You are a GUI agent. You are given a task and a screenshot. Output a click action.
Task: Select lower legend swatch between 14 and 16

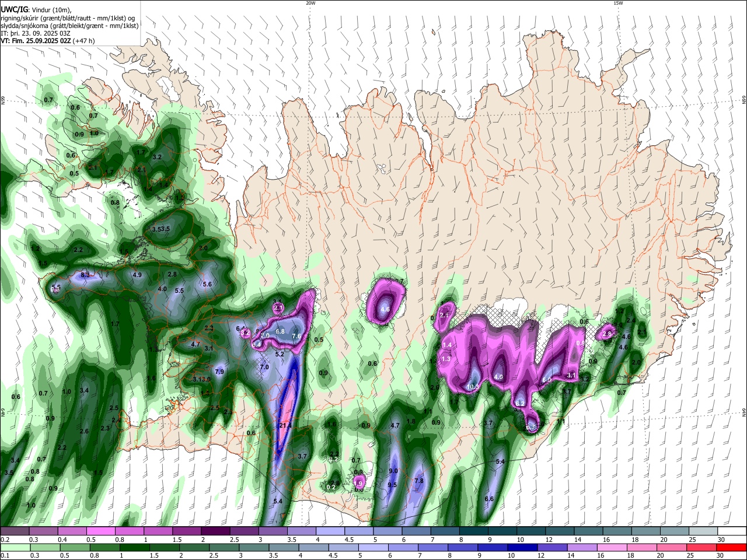click(581, 547)
